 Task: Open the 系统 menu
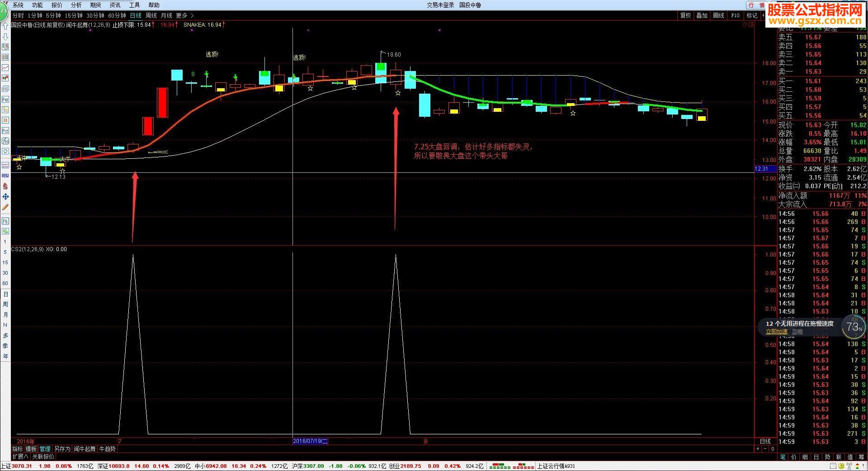(x=18, y=5)
